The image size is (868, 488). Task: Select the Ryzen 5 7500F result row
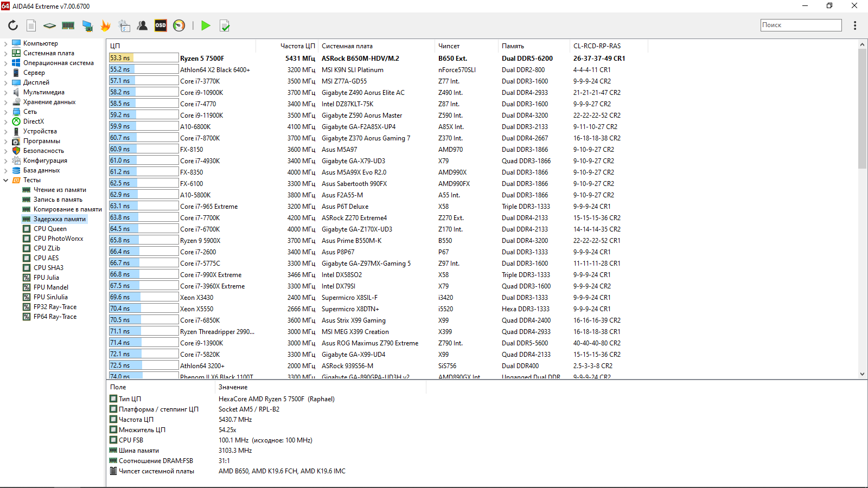[x=483, y=58]
